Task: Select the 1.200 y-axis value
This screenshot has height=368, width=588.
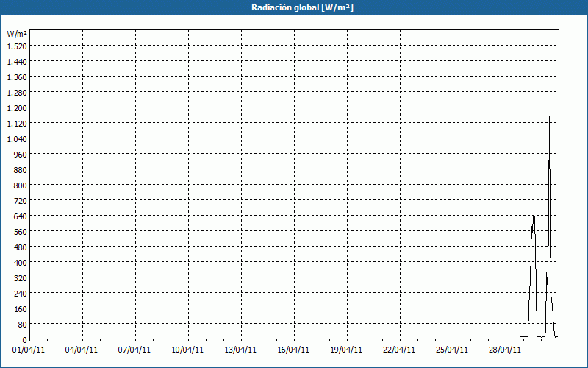Action: (x=17, y=107)
